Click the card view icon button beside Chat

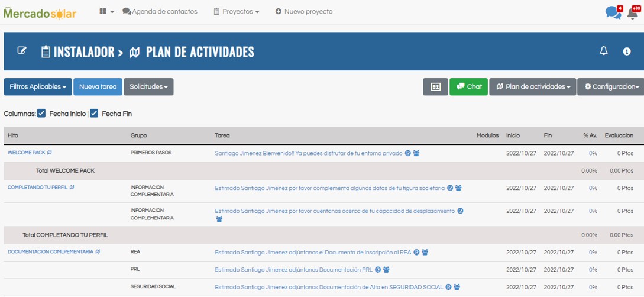(x=435, y=87)
